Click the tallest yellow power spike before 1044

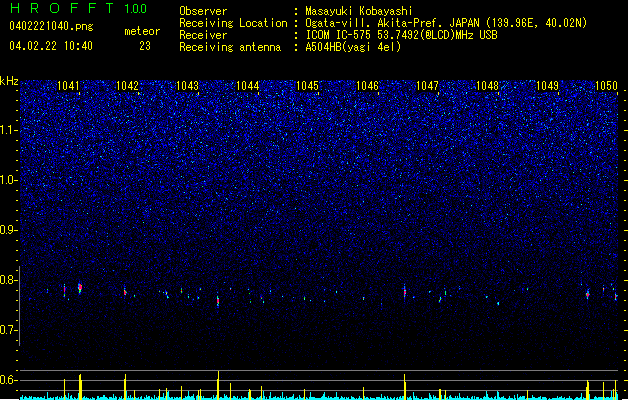218,385
